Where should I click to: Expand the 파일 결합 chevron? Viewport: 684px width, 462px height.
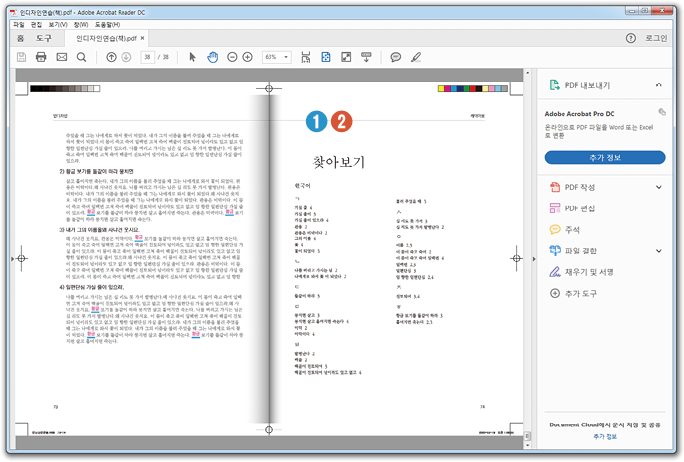(x=659, y=250)
